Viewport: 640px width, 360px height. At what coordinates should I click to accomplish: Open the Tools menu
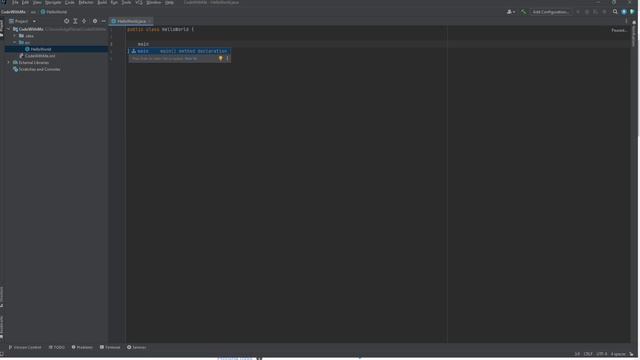(x=127, y=2)
